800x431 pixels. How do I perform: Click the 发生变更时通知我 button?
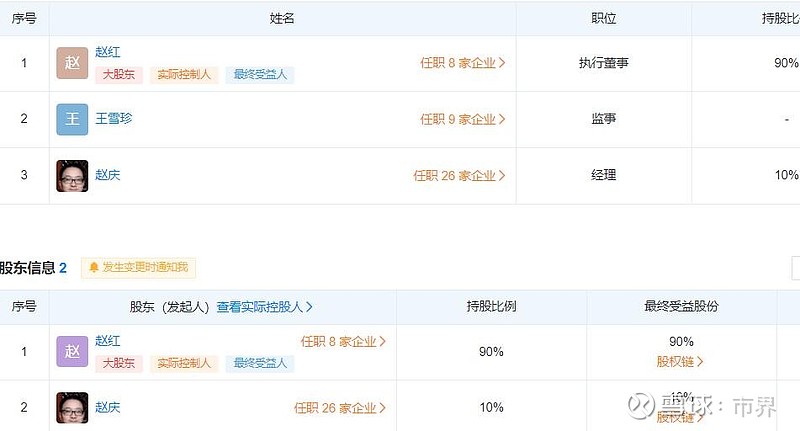click(x=138, y=268)
